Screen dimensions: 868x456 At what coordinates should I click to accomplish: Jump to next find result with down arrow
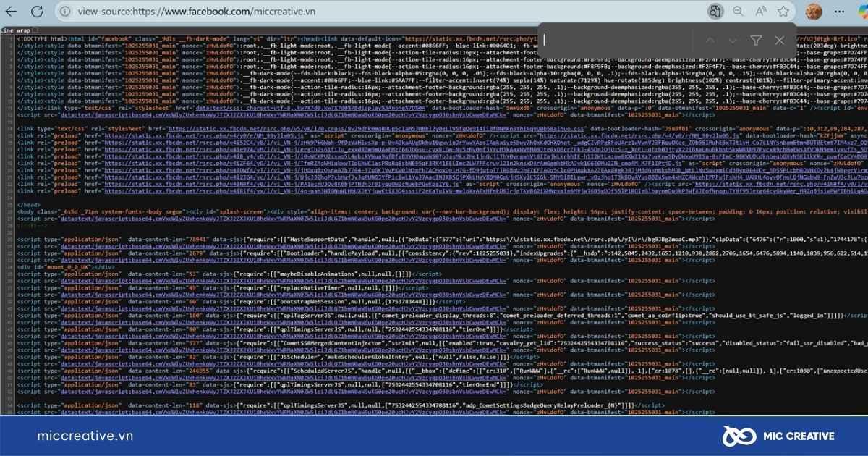(733, 41)
